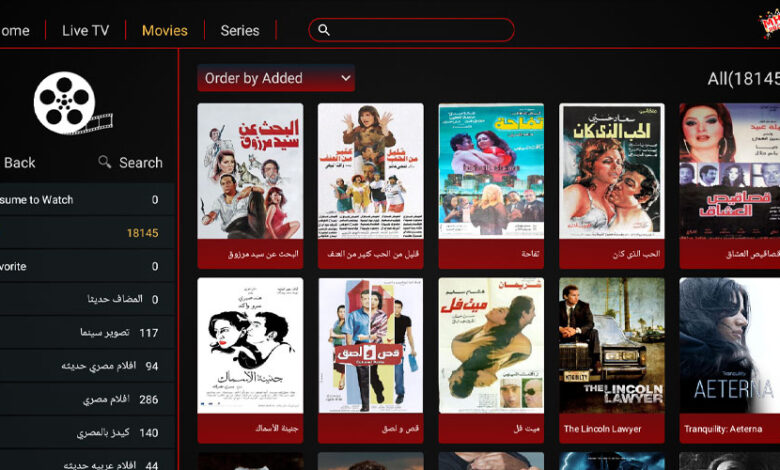Select the Resume to Watch category
The image size is (780, 470).
[87, 199]
